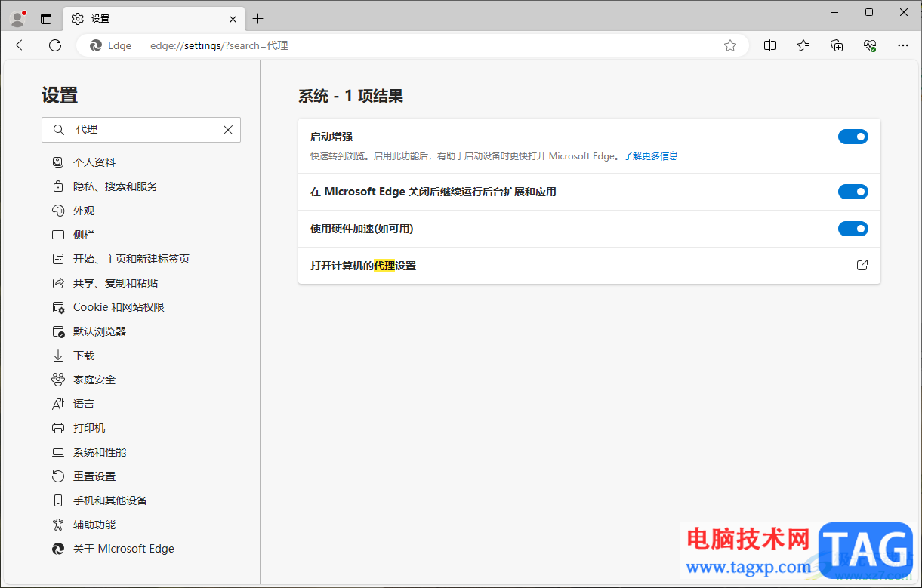Toggle the 启动增强 switch
This screenshot has width=922, height=588.
[x=853, y=137]
